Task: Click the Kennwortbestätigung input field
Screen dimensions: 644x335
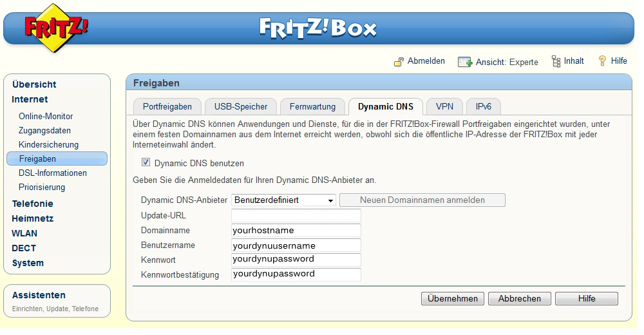Action: pyautogui.click(x=296, y=274)
